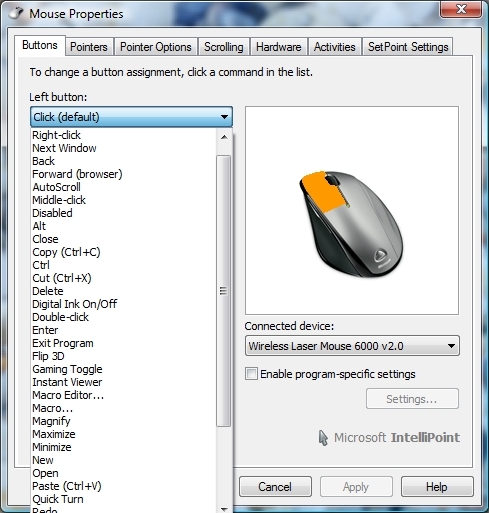Image resolution: width=489 pixels, height=513 pixels.
Task: Click the list scroll-up arrow
Action: [224, 137]
